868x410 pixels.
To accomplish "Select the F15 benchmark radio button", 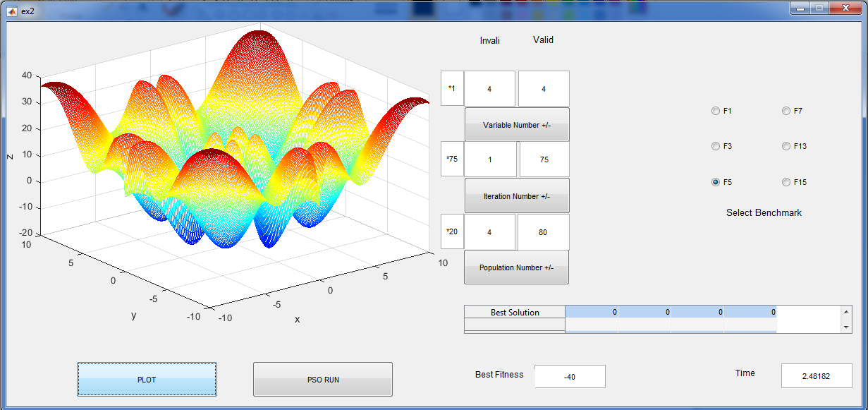I will (786, 182).
